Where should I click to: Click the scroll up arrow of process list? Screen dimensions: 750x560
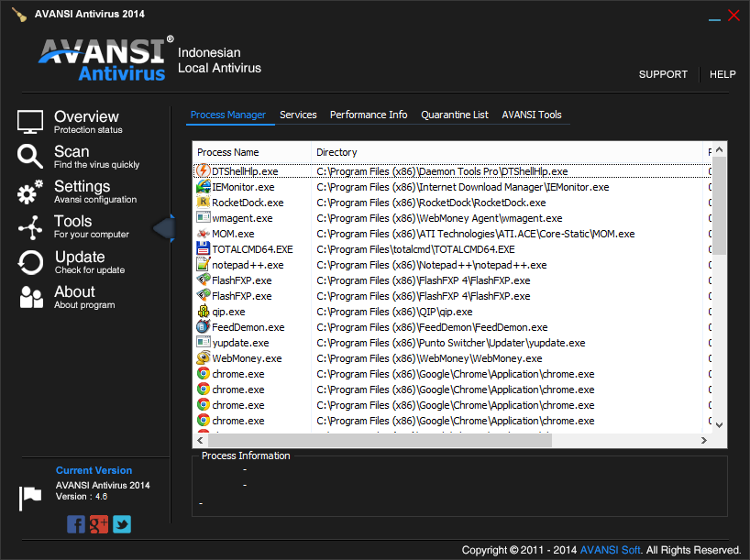point(719,149)
